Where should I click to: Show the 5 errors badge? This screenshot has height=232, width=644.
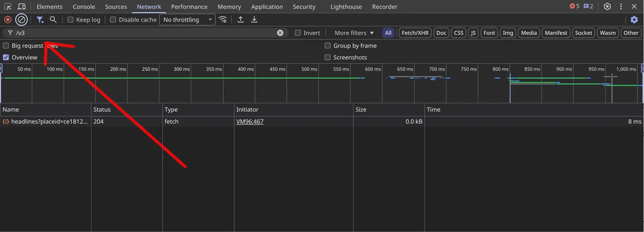click(574, 6)
